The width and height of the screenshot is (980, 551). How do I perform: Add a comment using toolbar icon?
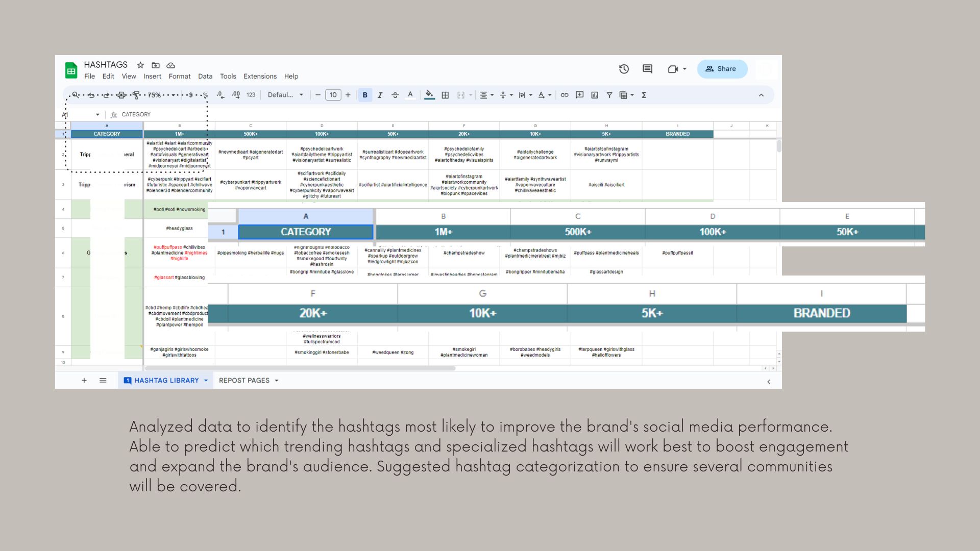point(579,95)
